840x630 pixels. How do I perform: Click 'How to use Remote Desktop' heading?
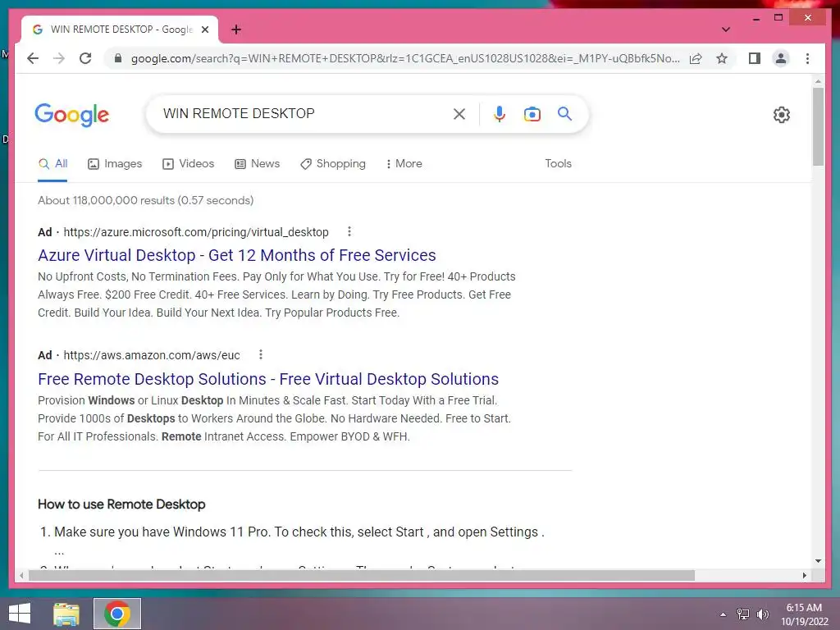pyautogui.click(x=121, y=504)
